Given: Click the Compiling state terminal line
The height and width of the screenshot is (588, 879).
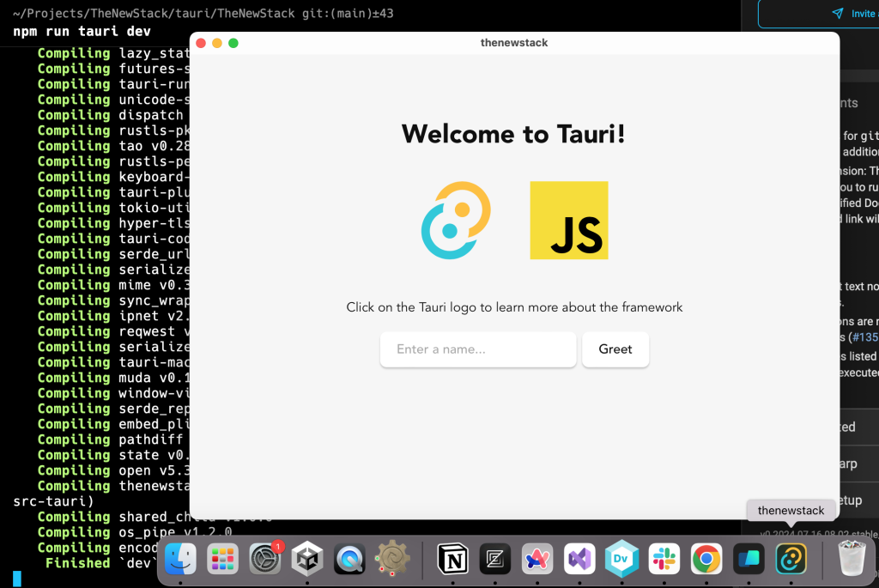Looking at the screenshot, I should [113, 455].
